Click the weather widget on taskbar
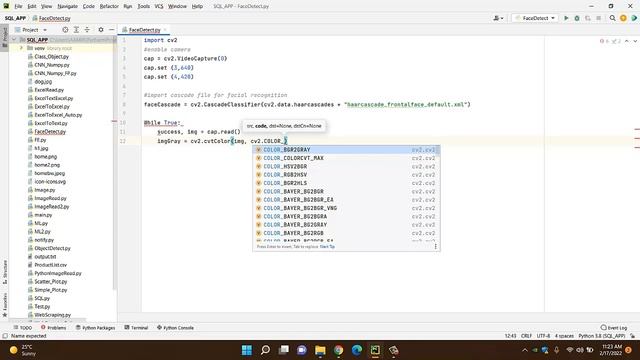Viewport: 640px width, 360px height. tap(22, 350)
